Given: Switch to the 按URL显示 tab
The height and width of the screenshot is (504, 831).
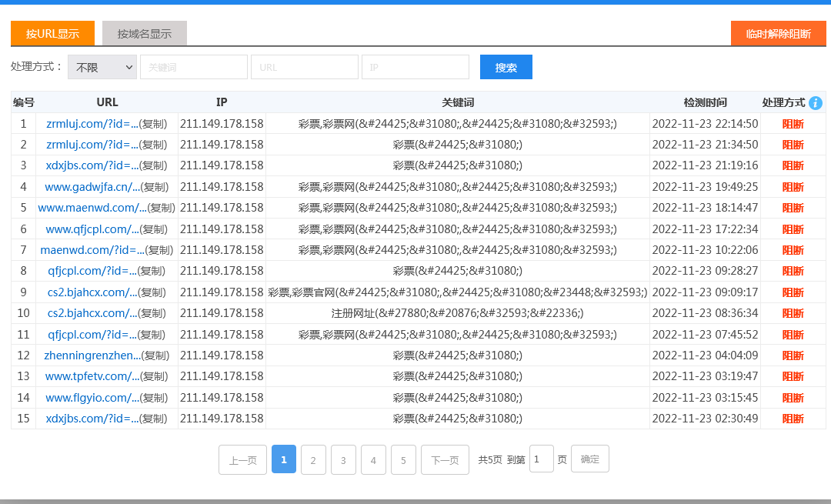Looking at the screenshot, I should pos(52,34).
